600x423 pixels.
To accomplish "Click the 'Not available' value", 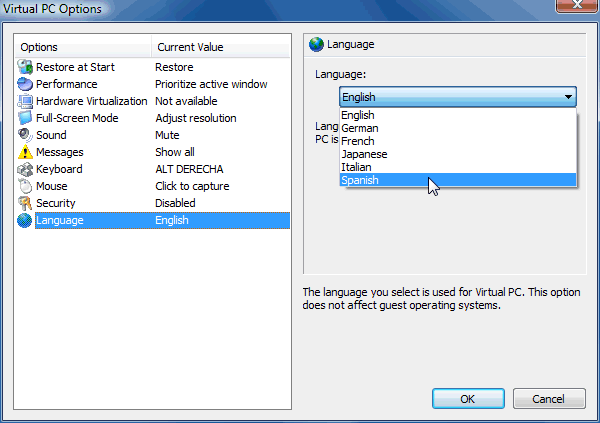I will tap(186, 101).
